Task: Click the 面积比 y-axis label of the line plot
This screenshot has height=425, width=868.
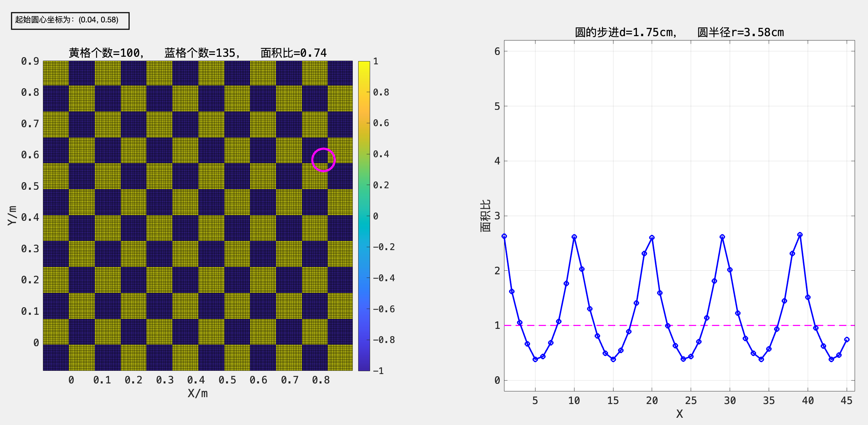Action: [485, 216]
